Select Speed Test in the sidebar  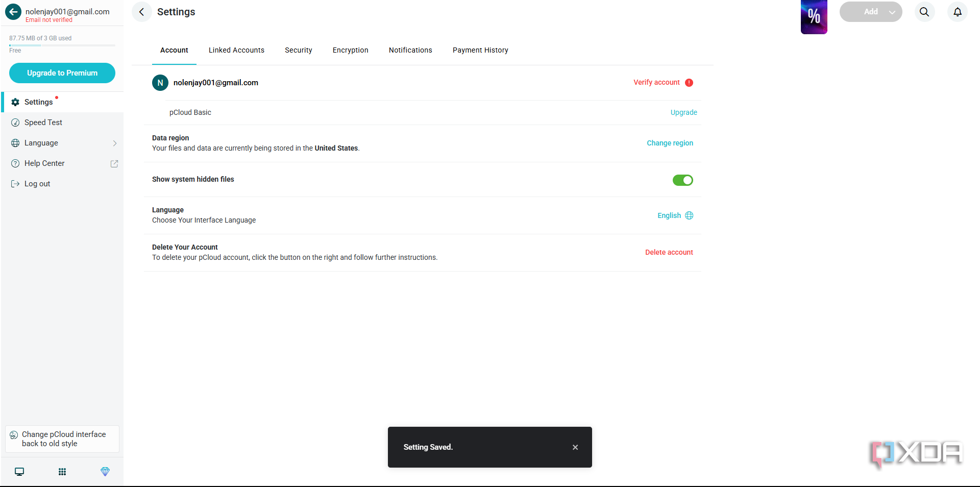pos(62,123)
